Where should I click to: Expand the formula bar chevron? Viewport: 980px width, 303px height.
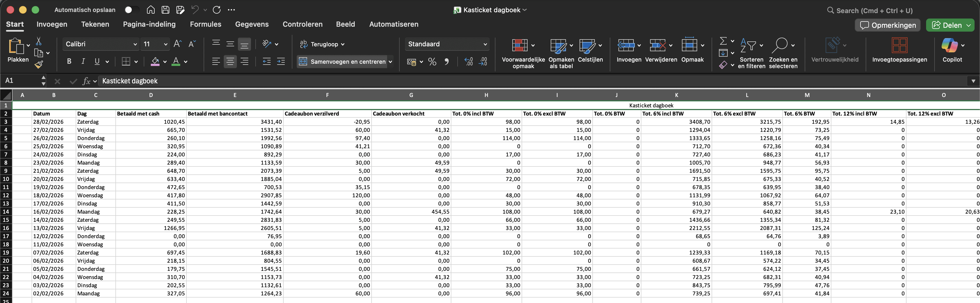tap(973, 81)
